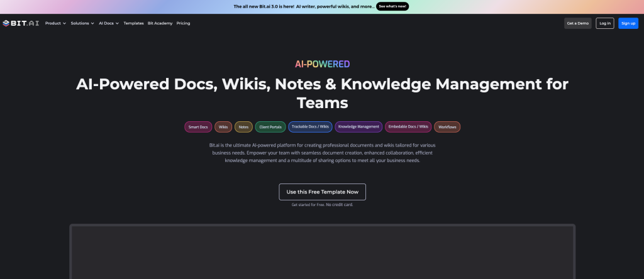Open Bit Academy from navigation
The image size is (644, 279).
(160, 23)
